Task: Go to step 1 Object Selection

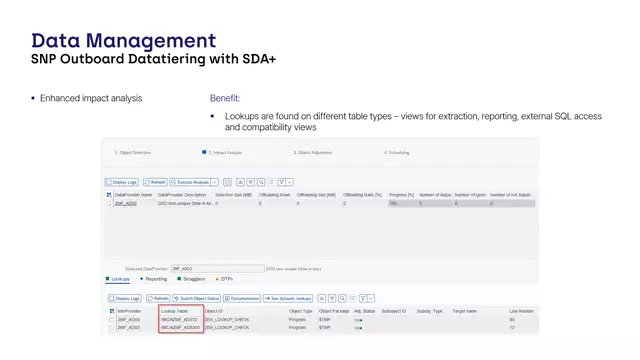Action: [x=133, y=152]
